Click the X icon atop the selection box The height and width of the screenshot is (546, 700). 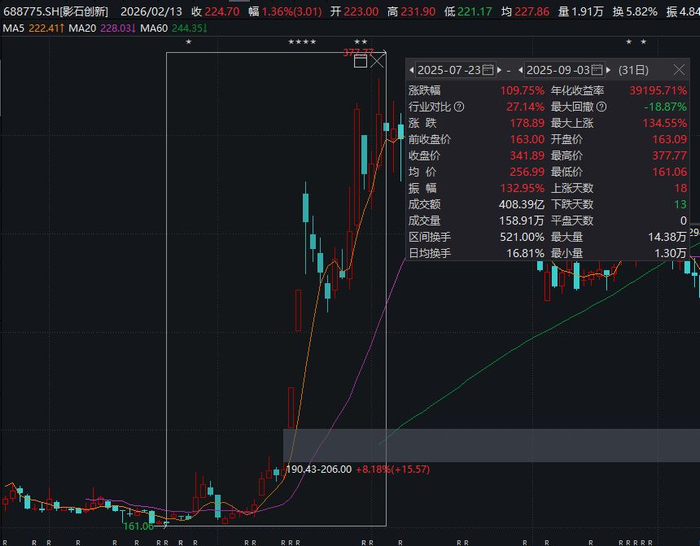[x=377, y=60]
